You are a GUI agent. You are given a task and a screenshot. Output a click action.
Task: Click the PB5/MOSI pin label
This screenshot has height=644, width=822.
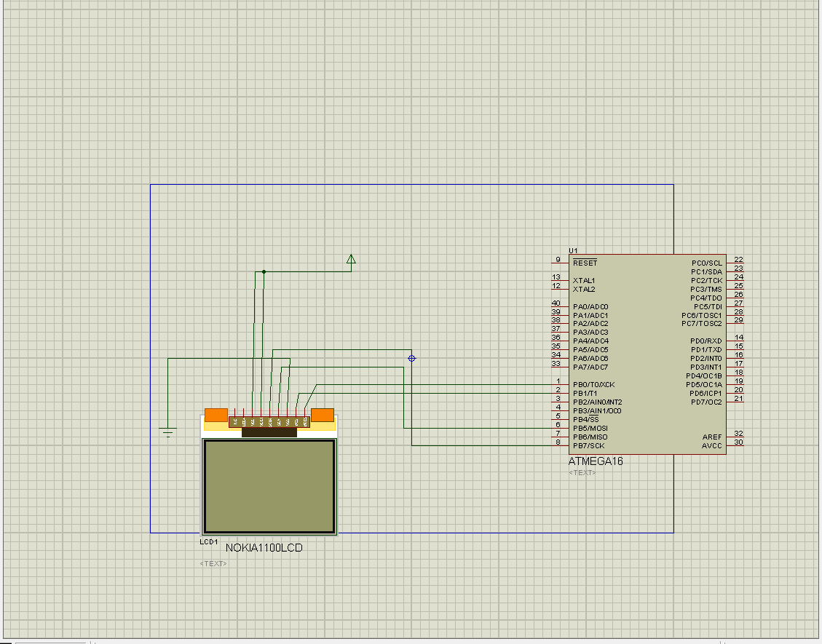[x=590, y=428]
